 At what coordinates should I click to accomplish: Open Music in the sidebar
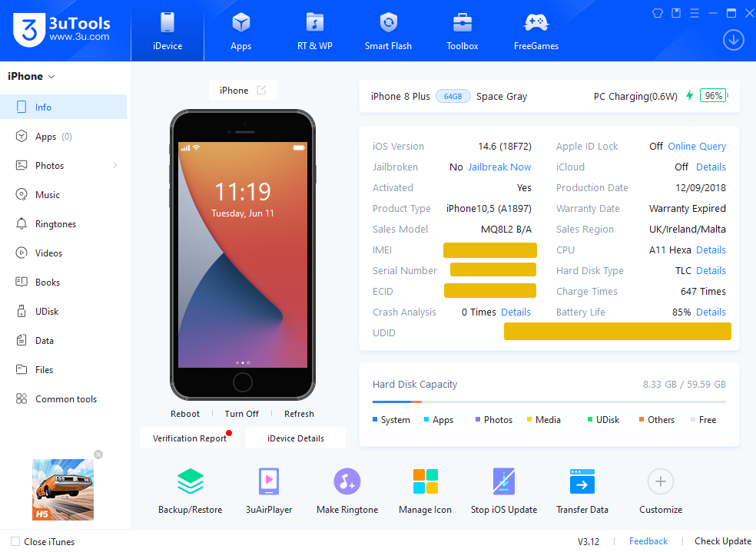click(x=63, y=194)
